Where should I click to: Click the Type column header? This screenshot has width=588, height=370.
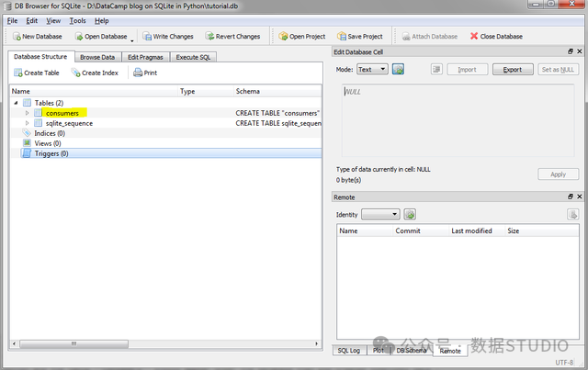(206, 91)
